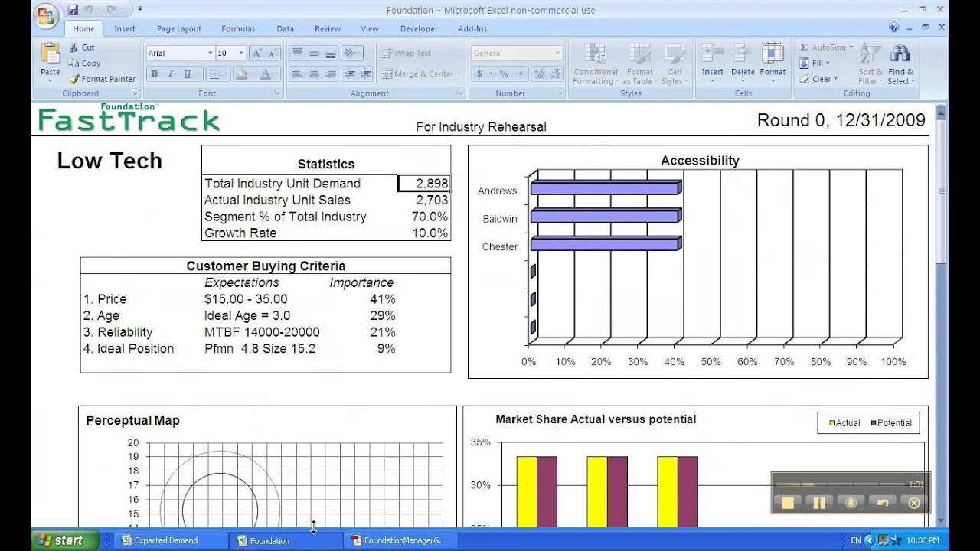980x551 pixels.
Task: Open the Clear dropdown
Action: (x=818, y=79)
